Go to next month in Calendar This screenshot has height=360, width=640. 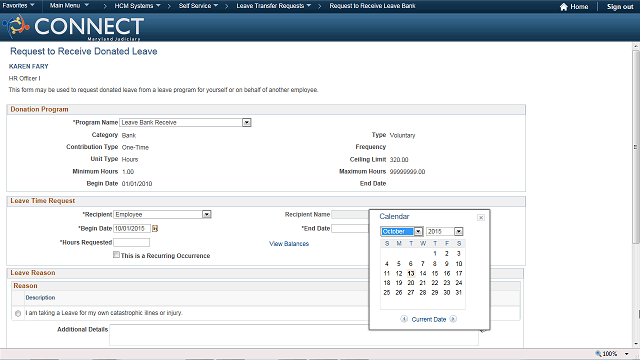453,319
